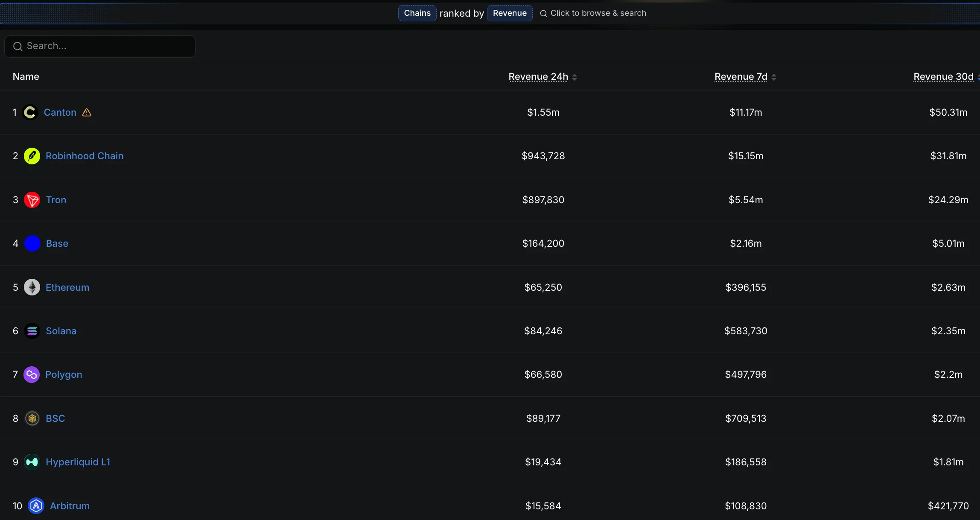Image resolution: width=980 pixels, height=520 pixels.
Task: Click the Revenue 24h column header
Action: (538, 76)
